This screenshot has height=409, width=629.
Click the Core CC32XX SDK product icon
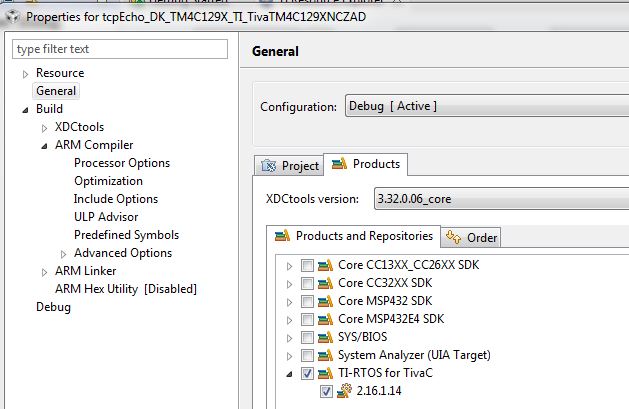[325, 283]
